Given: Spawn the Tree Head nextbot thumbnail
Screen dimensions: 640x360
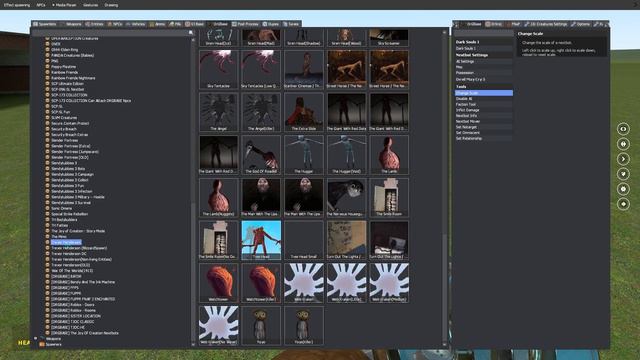Looking at the screenshot, I should (261, 240).
